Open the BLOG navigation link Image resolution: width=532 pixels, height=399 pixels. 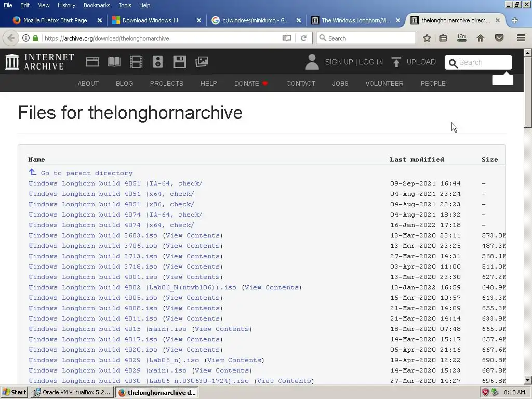[124, 84]
